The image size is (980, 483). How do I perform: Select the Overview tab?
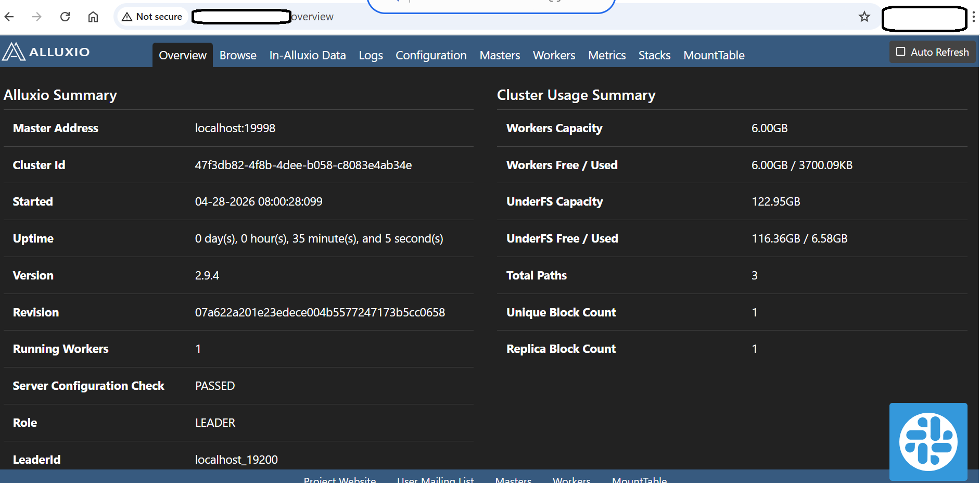(x=183, y=55)
